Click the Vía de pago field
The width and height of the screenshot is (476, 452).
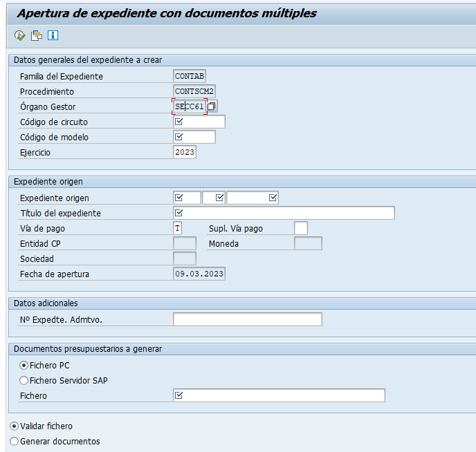(178, 228)
